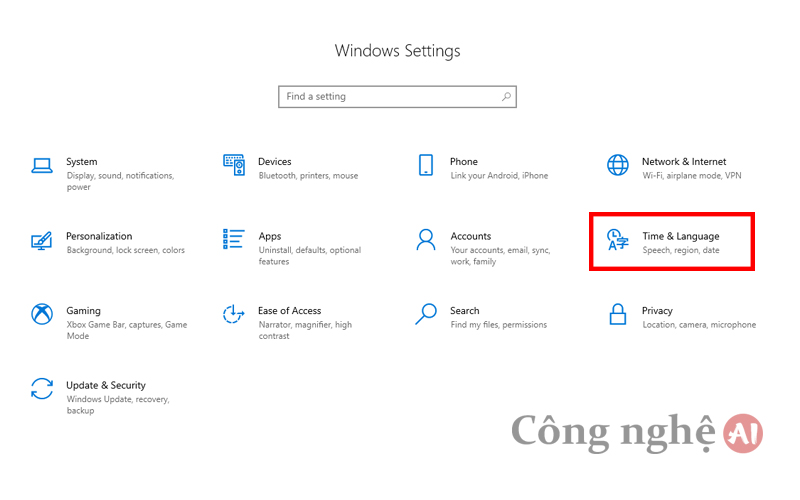The width and height of the screenshot is (800, 500).
Task: Click the Time & Language icon
Action: [617, 240]
